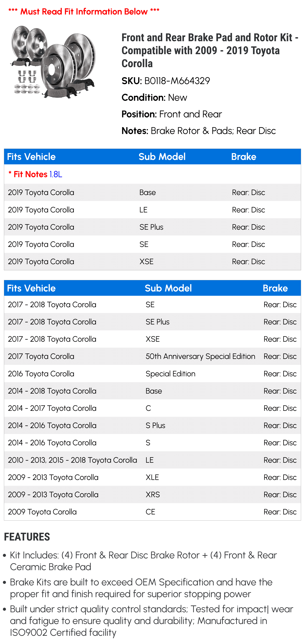The image size is (305, 644).
Task: Click the brake rotor kit product image
Action: click(53, 62)
